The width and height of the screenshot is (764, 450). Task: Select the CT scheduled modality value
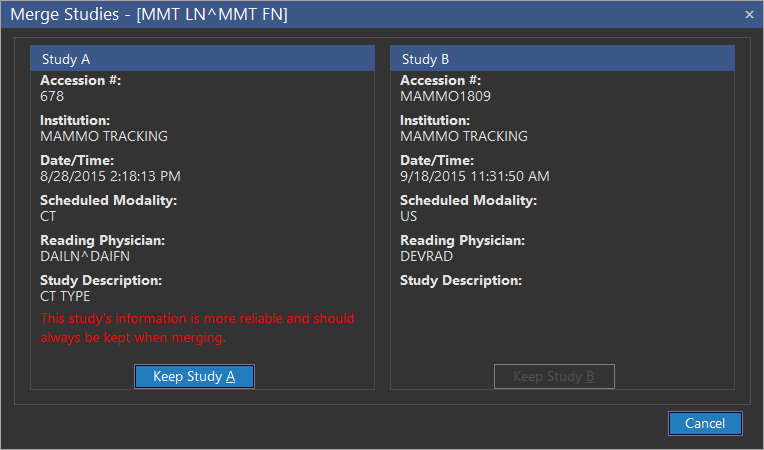coord(49,216)
